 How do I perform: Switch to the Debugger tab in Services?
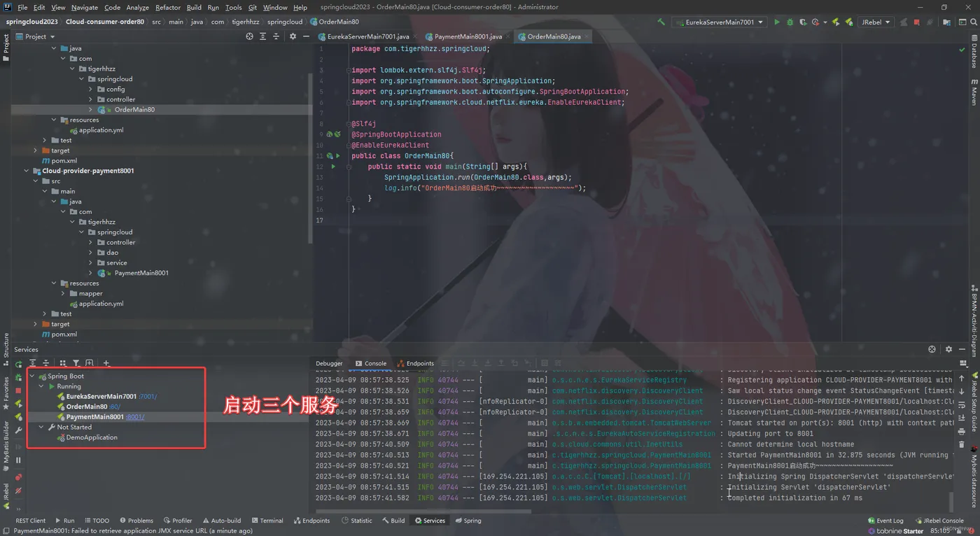329,363
